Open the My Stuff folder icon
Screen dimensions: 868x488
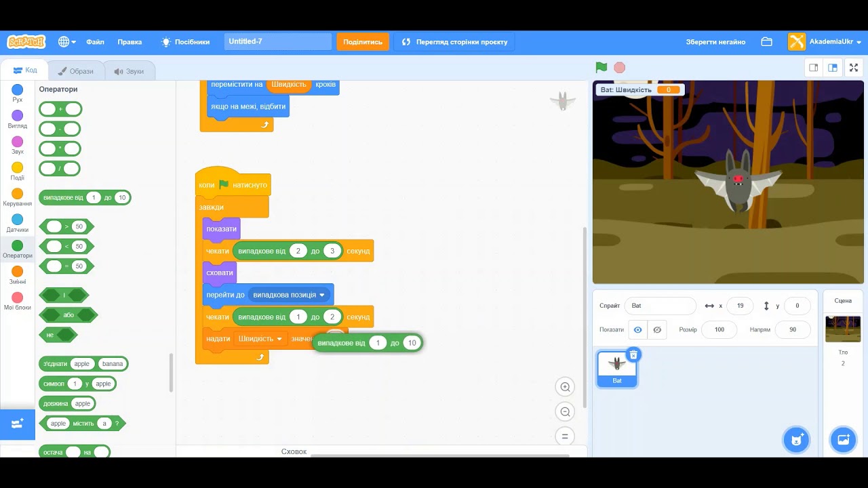(767, 42)
